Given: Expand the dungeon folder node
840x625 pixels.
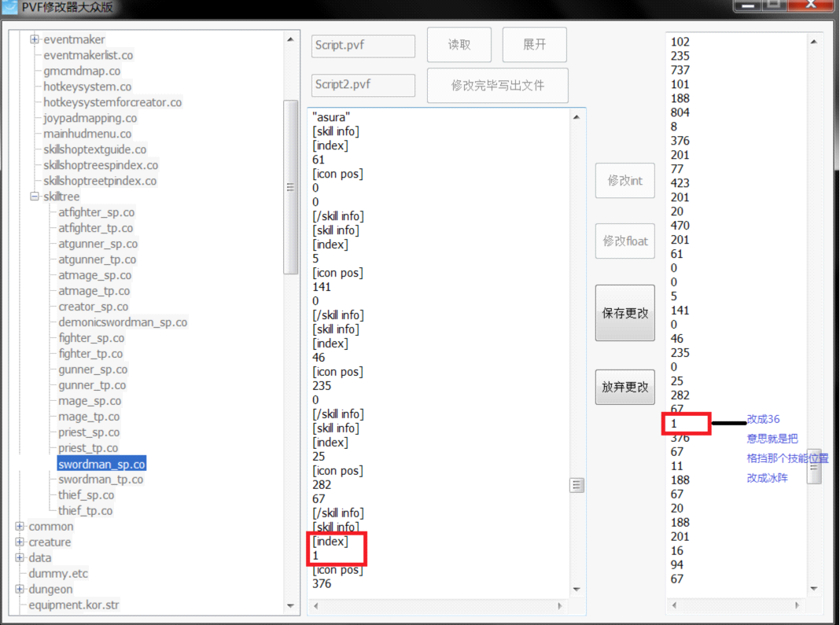Looking at the screenshot, I should click(x=20, y=590).
